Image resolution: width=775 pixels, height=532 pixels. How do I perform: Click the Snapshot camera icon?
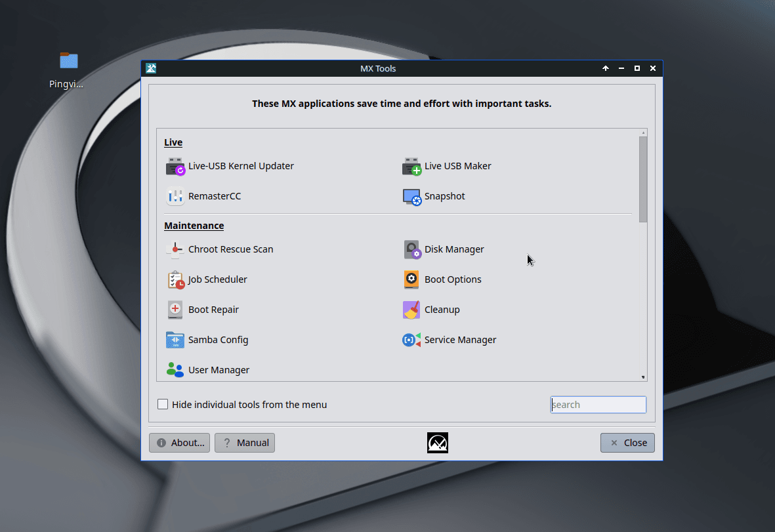click(x=411, y=197)
